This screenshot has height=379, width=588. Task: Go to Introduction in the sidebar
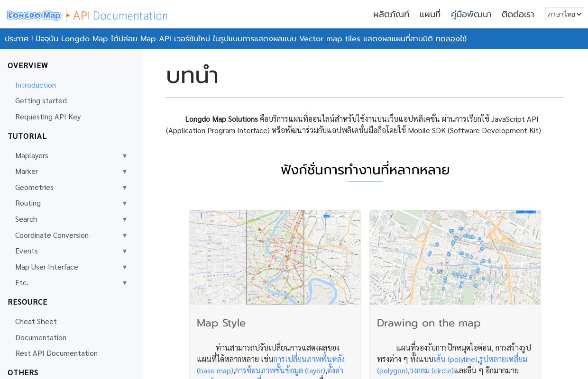(x=36, y=85)
